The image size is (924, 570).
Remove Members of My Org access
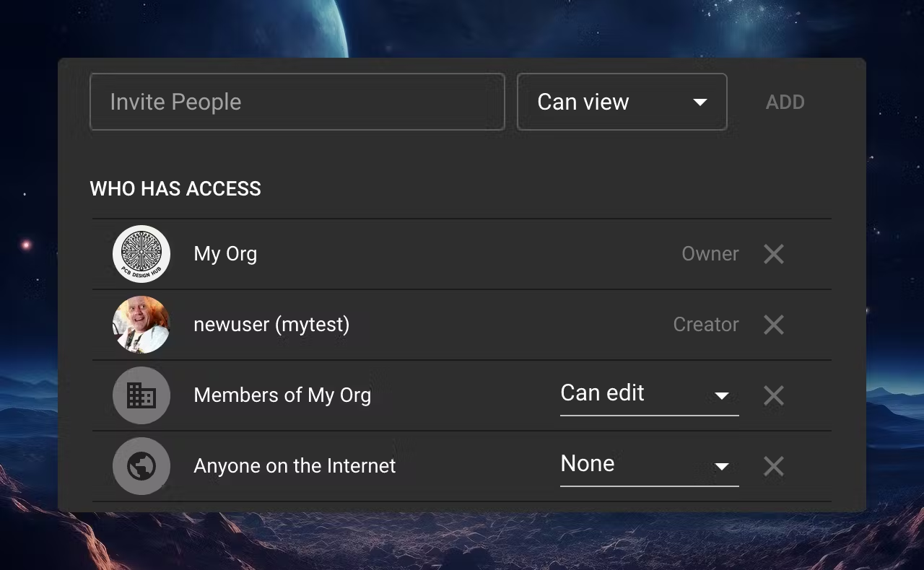tap(774, 395)
